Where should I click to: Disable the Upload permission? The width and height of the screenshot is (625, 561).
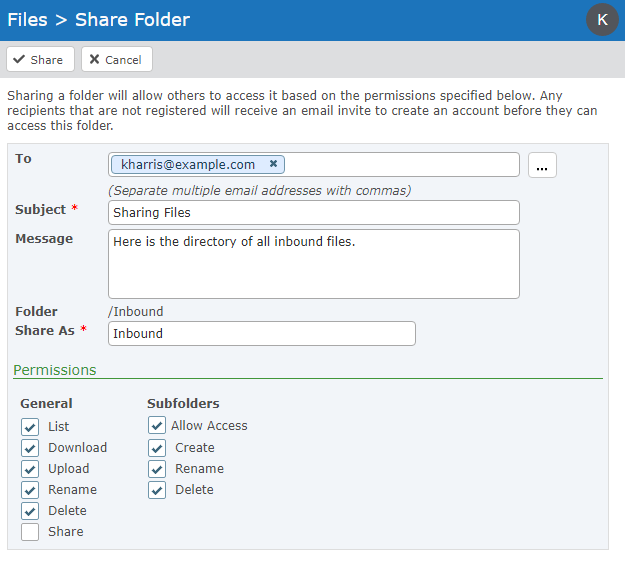pos(30,469)
